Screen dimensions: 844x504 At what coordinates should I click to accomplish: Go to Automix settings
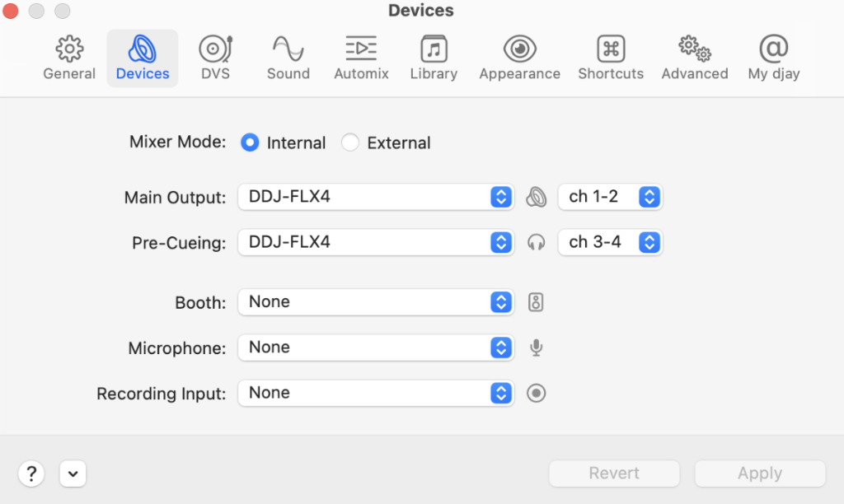coord(361,58)
